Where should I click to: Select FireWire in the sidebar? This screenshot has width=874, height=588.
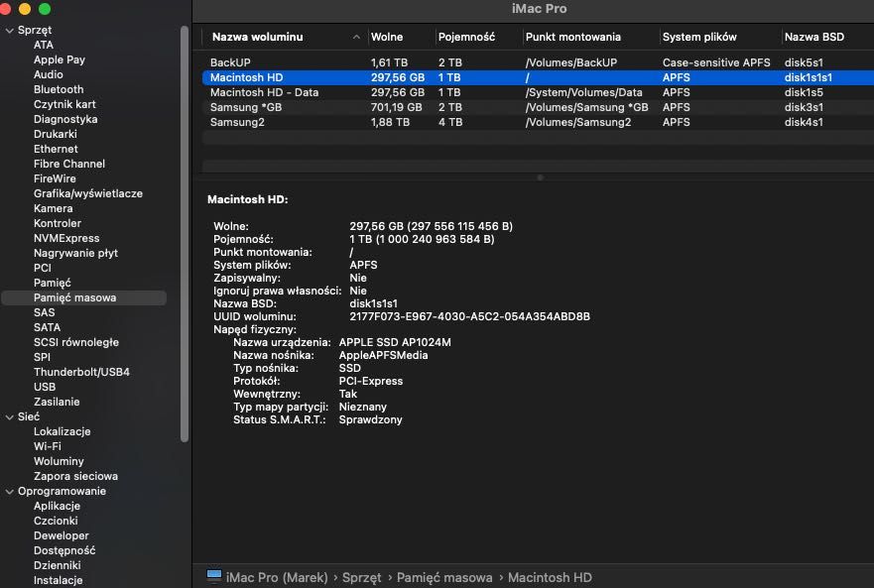click(x=55, y=178)
